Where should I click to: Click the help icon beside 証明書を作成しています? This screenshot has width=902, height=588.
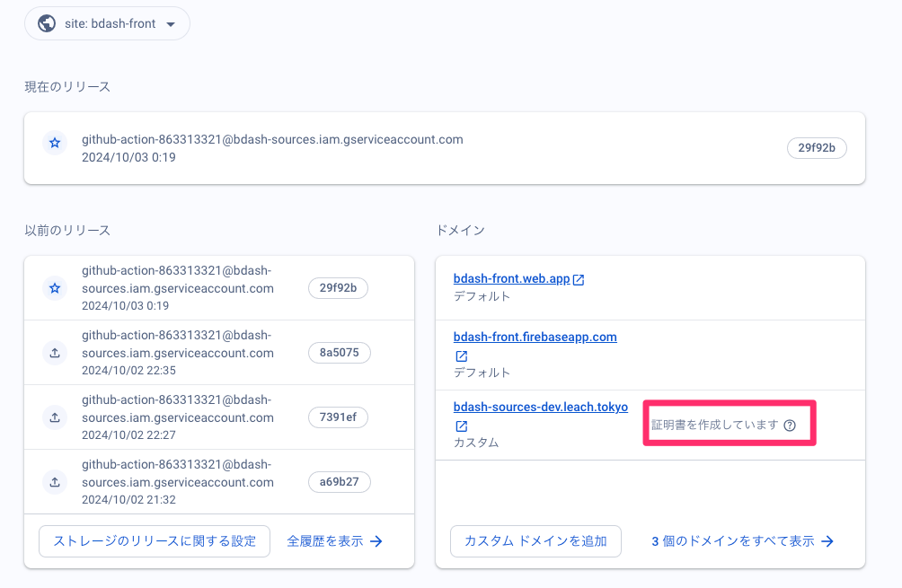[x=789, y=426]
